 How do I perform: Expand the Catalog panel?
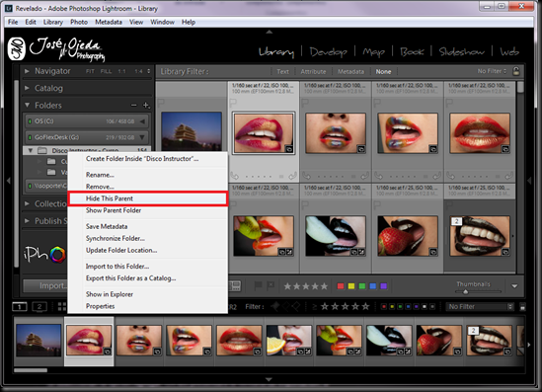click(27, 88)
